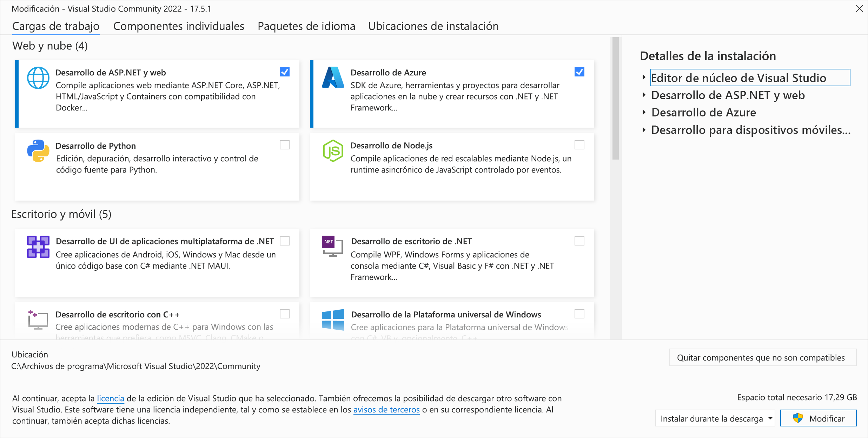Click the Modificar button
This screenshot has width=868, height=438.
click(x=819, y=418)
